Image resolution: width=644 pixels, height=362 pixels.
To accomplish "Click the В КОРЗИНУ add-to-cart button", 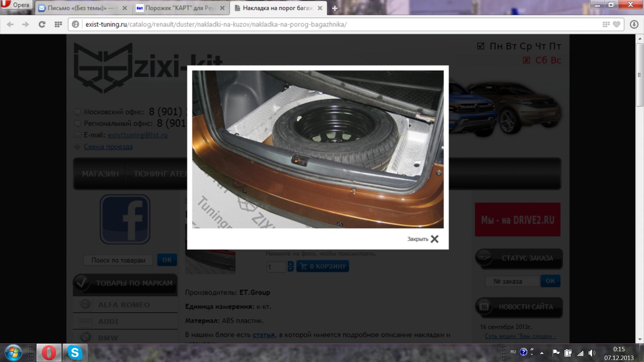I will pos(323,266).
